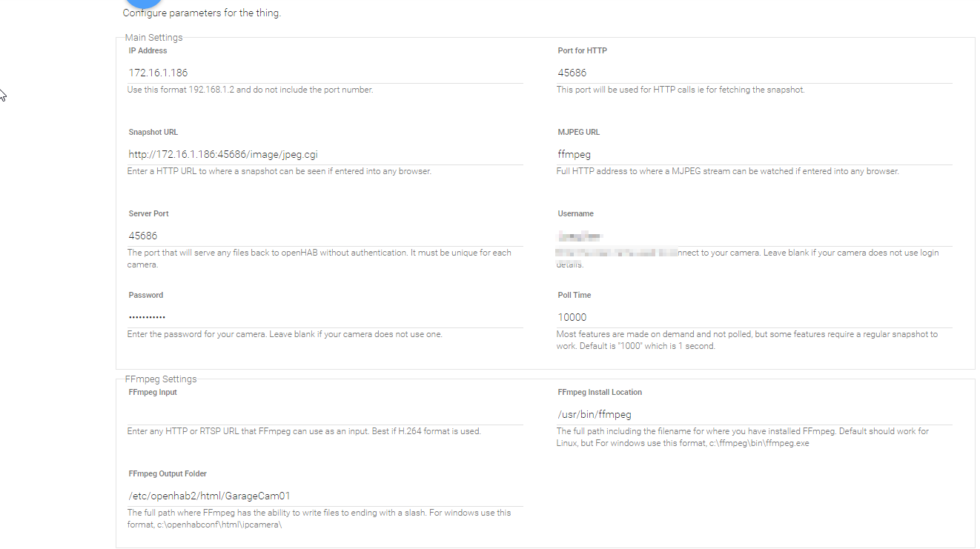Click the Poll Time label

574,295
